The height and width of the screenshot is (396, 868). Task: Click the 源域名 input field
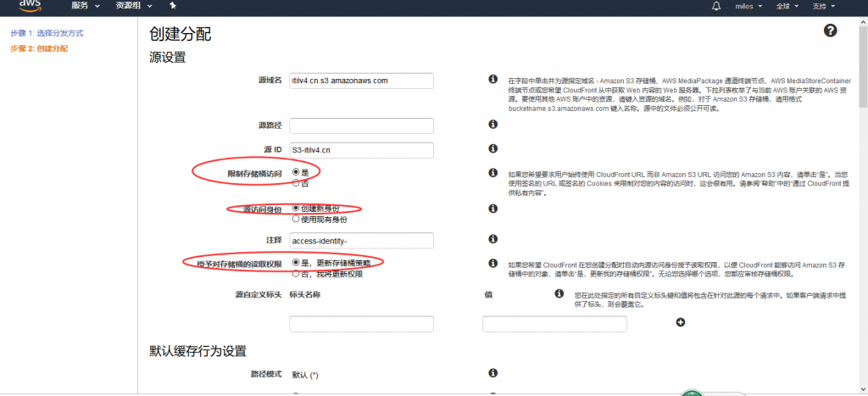click(361, 81)
